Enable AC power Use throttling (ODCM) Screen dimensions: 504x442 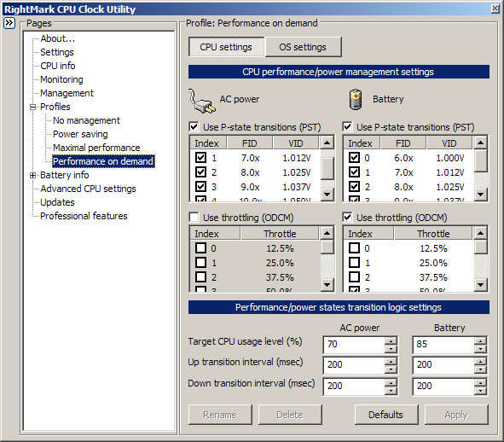pos(194,218)
